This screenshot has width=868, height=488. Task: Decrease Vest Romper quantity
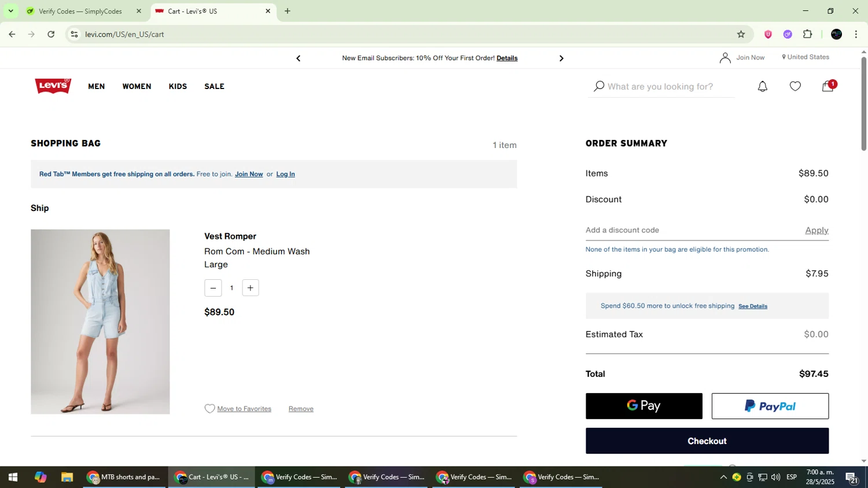click(213, 288)
